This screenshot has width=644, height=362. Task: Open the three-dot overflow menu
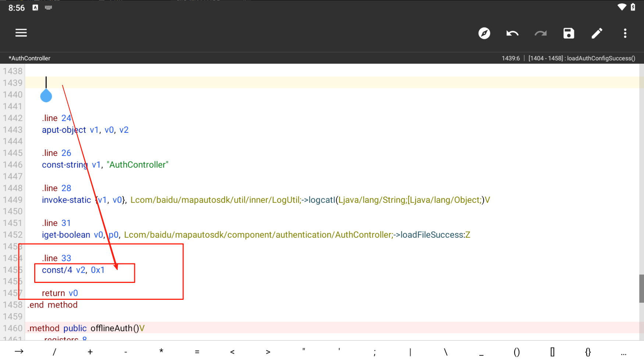[625, 33]
